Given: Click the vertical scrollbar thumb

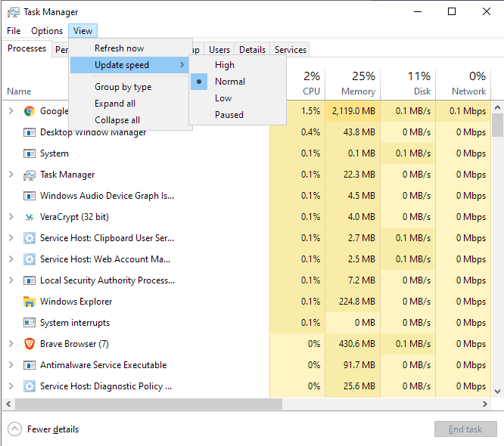Looking at the screenshot, I should click(498, 125).
